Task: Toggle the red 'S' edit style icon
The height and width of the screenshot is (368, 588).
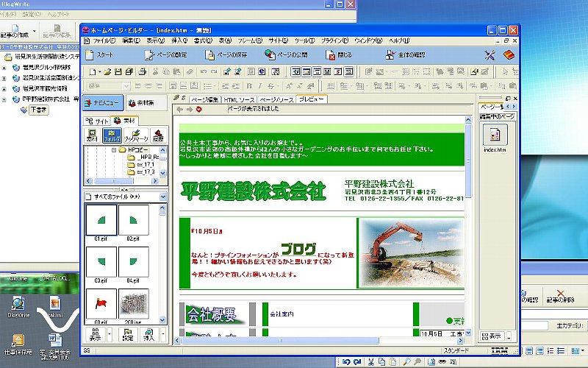Action: pos(338,71)
